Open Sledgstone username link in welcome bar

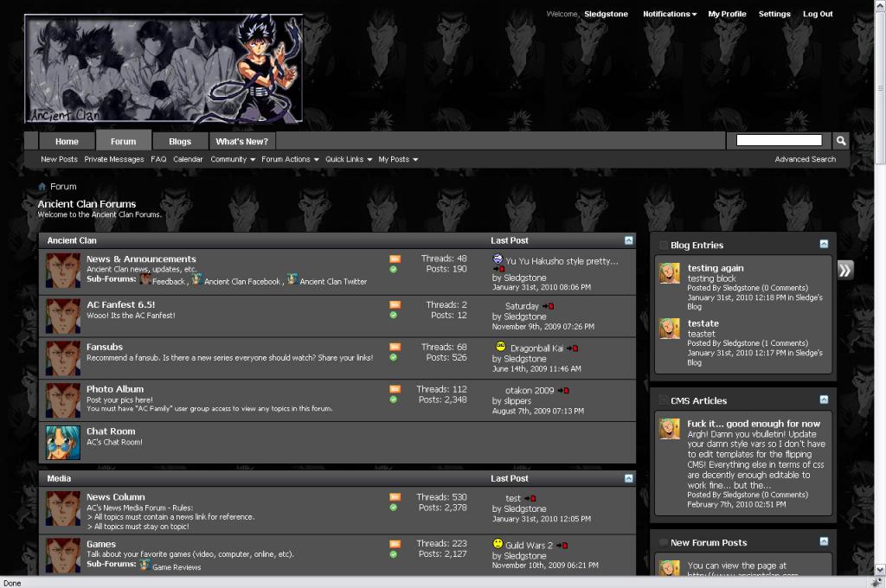point(606,14)
